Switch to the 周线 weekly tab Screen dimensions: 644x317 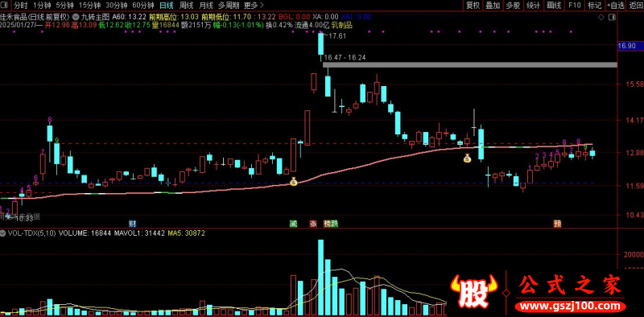[187, 6]
